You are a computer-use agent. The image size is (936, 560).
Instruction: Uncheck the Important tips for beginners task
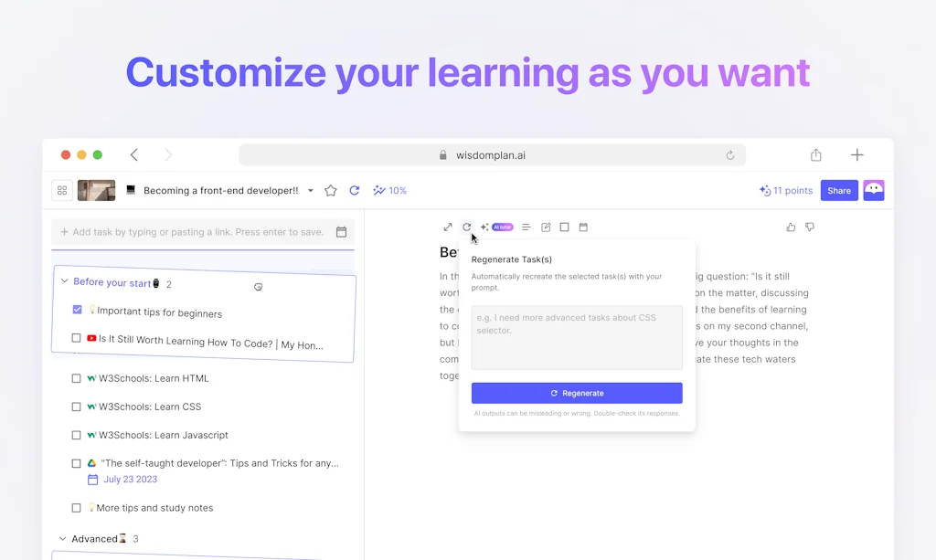point(77,310)
